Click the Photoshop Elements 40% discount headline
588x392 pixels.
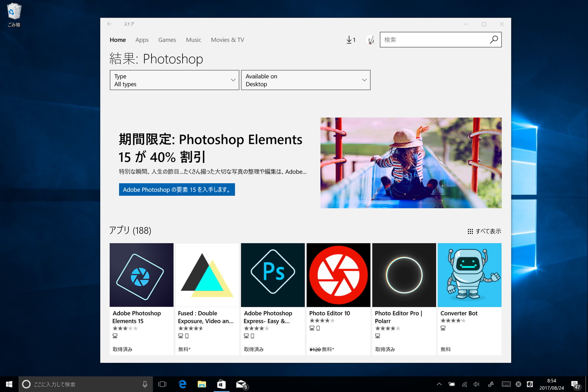point(210,148)
